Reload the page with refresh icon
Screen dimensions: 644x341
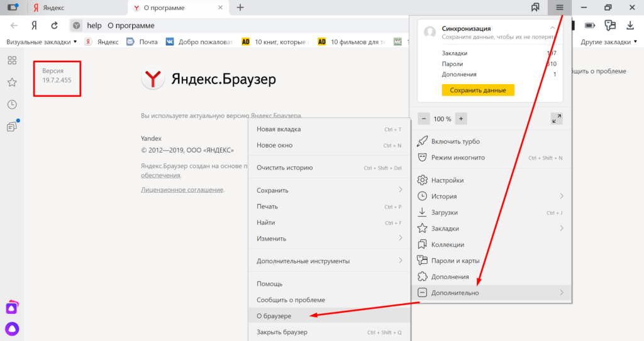pos(54,26)
